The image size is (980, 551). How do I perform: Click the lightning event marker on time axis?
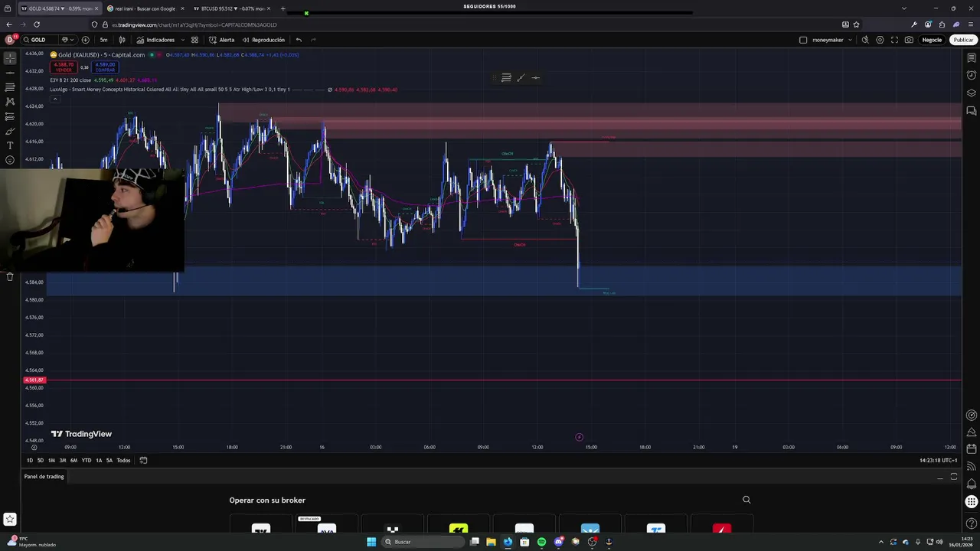pyautogui.click(x=579, y=437)
